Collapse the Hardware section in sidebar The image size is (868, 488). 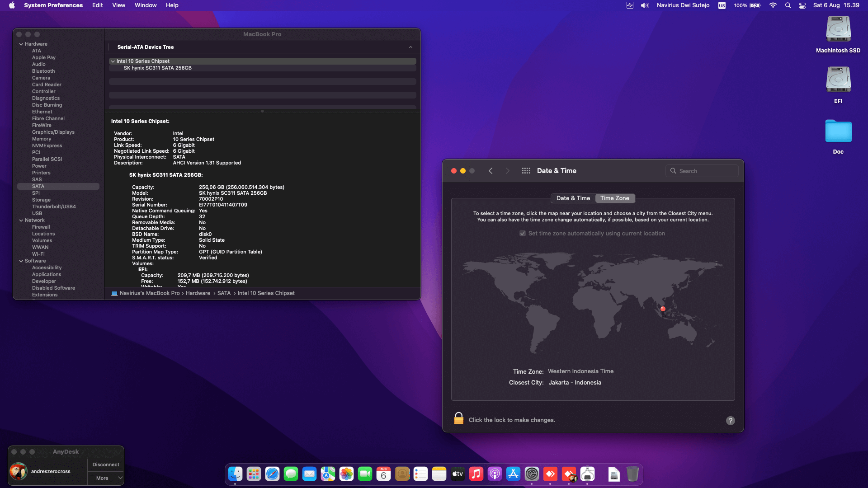pos(21,44)
